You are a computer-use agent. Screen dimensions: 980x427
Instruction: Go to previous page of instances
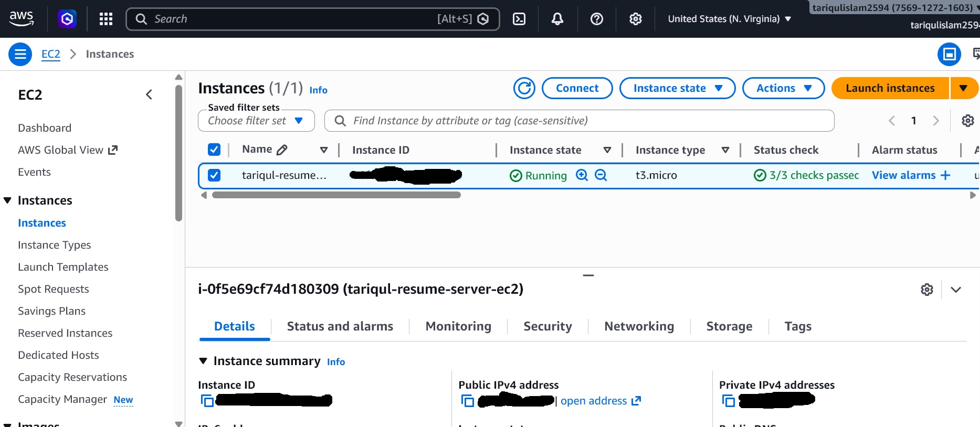[x=892, y=121]
